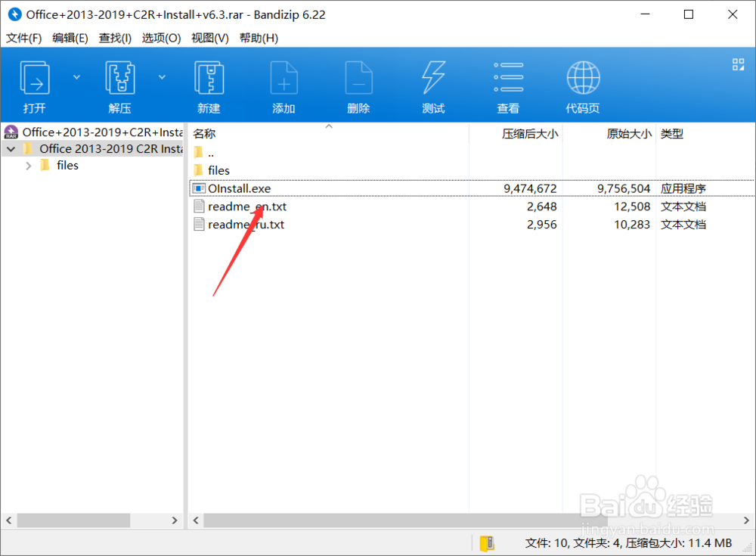
Task: Click the 添加 (Add) toolbar icon
Action: [x=284, y=77]
